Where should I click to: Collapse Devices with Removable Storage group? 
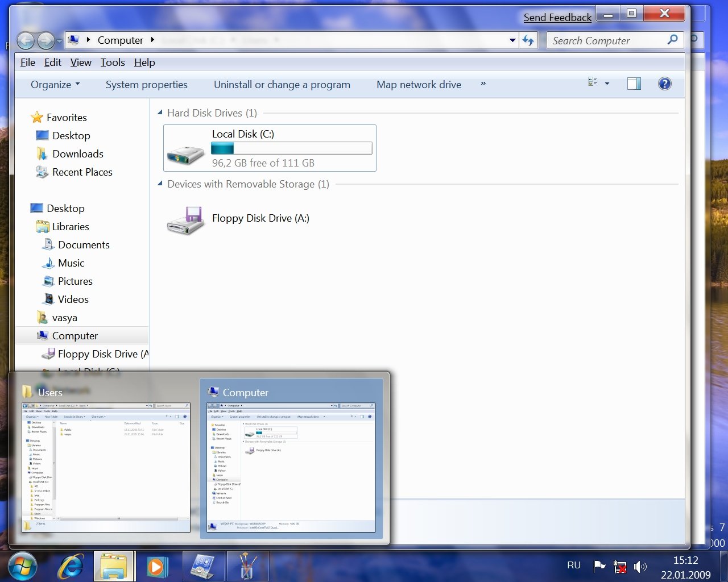[160, 184]
